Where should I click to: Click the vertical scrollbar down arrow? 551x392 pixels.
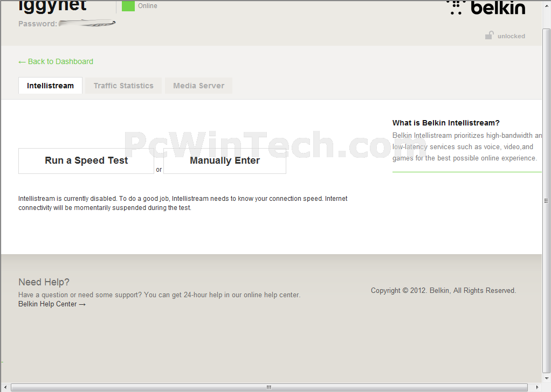tap(546, 379)
